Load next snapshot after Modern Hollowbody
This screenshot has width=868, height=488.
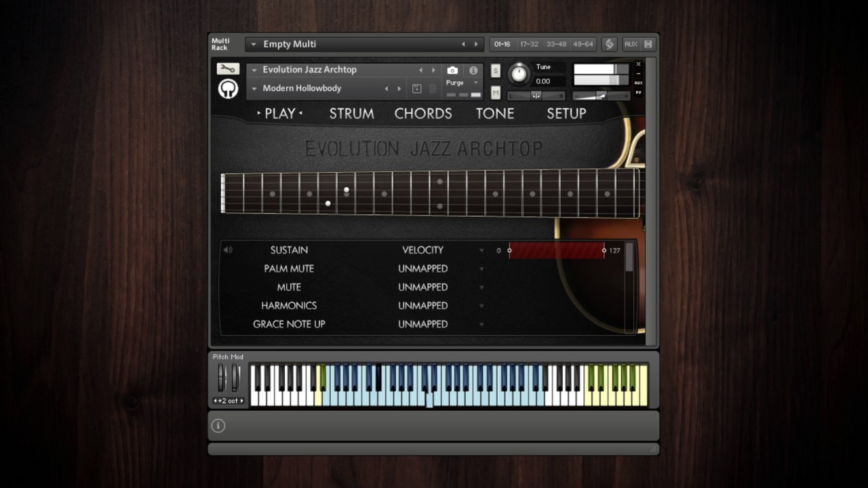pos(399,89)
